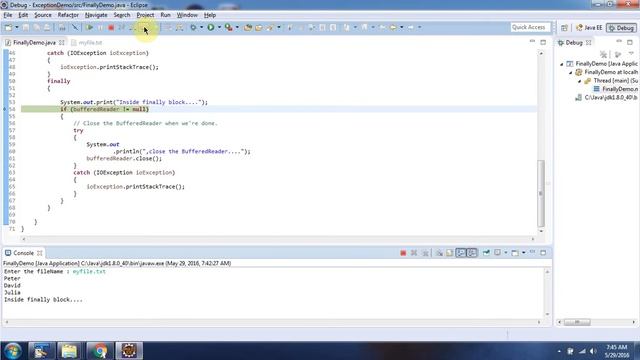This screenshot has height=360, width=640.
Task: Open the Open Console dropdown arrow
Action: 524,253
